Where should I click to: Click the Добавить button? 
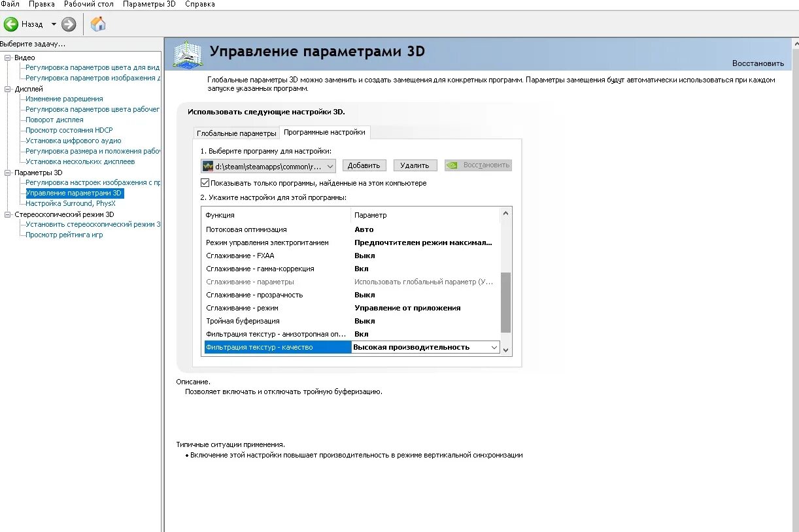click(x=364, y=165)
